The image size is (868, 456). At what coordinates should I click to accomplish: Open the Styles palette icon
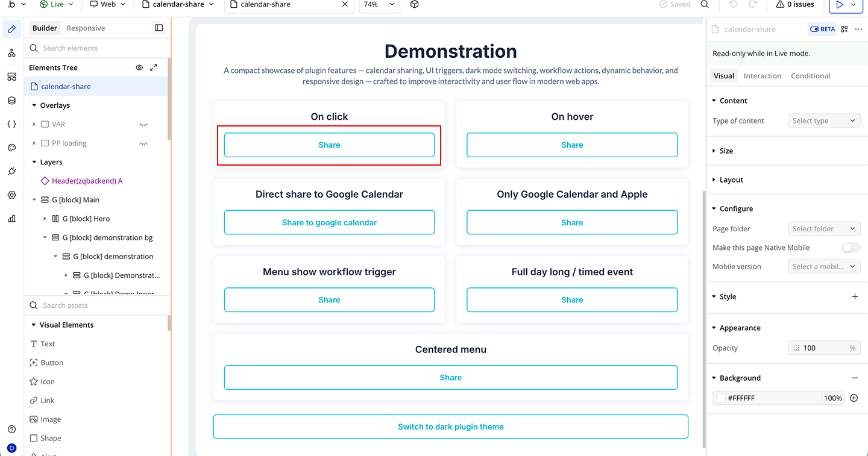pos(11,148)
